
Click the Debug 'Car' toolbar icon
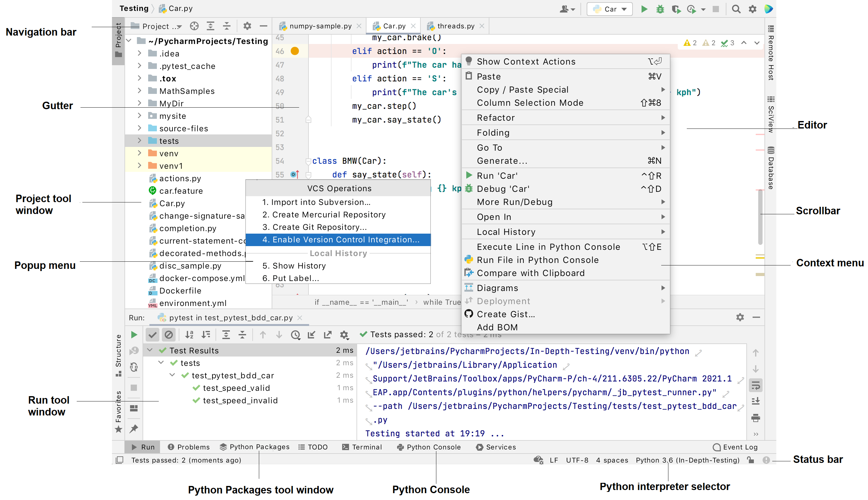(x=658, y=9)
